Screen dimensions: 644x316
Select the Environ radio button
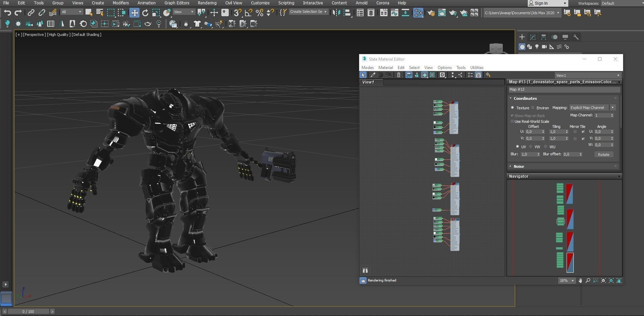point(533,108)
